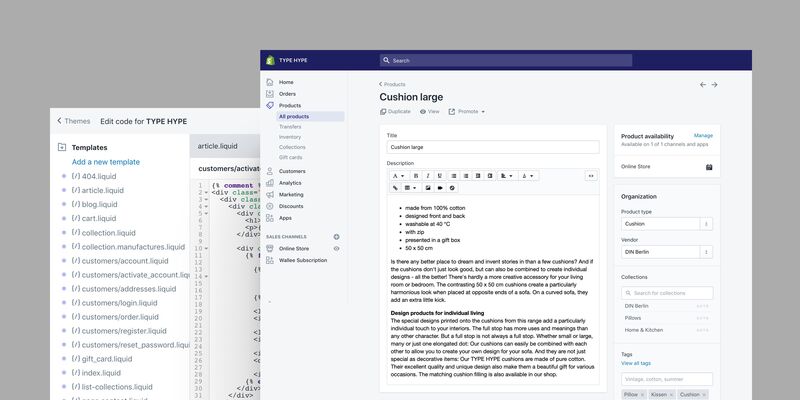This screenshot has height=400, width=800.
Task: Open Discounts section in sidebar
Action: click(291, 207)
